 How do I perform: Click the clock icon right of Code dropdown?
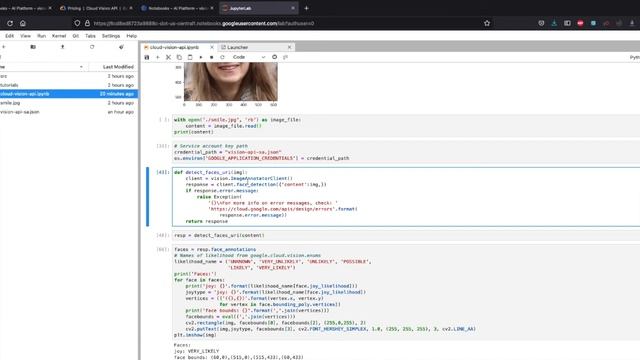[x=274, y=57]
